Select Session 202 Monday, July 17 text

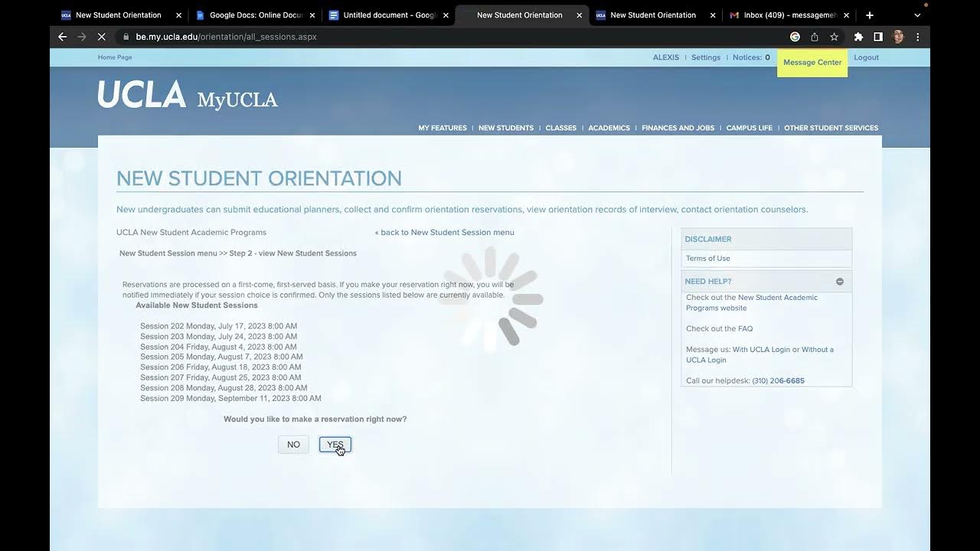pos(219,327)
